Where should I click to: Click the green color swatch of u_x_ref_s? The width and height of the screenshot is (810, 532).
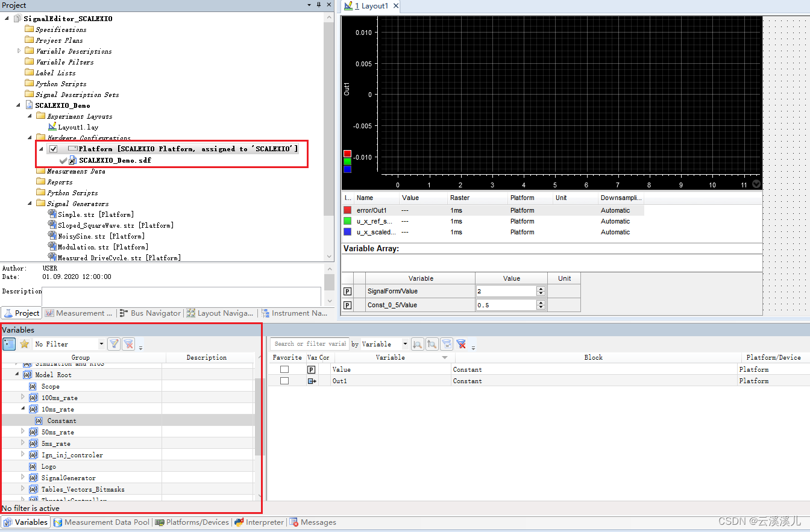tap(348, 221)
